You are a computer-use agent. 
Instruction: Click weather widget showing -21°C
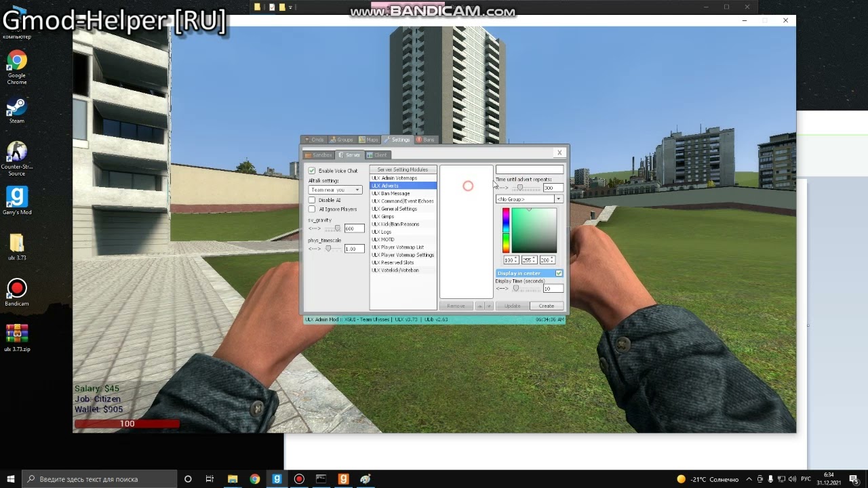pos(707,479)
